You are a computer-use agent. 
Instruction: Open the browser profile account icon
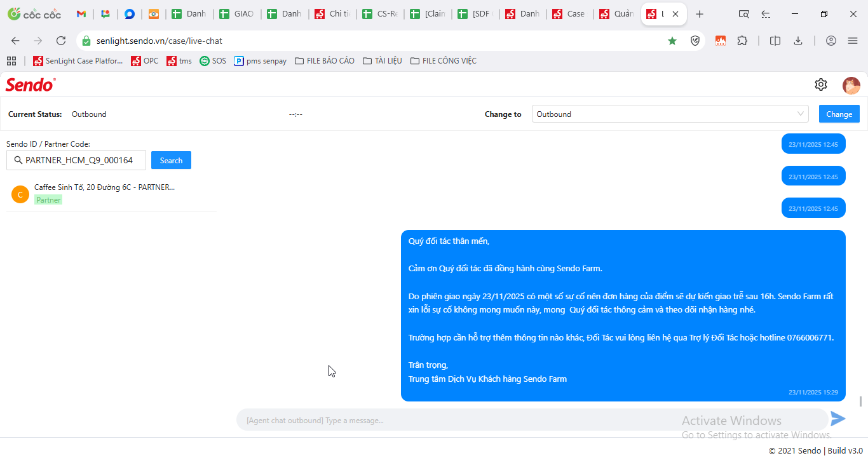[x=831, y=41]
